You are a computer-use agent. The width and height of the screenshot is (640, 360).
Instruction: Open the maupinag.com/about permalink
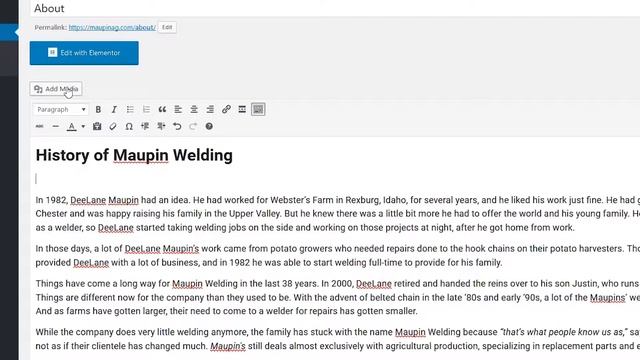[112, 27]
